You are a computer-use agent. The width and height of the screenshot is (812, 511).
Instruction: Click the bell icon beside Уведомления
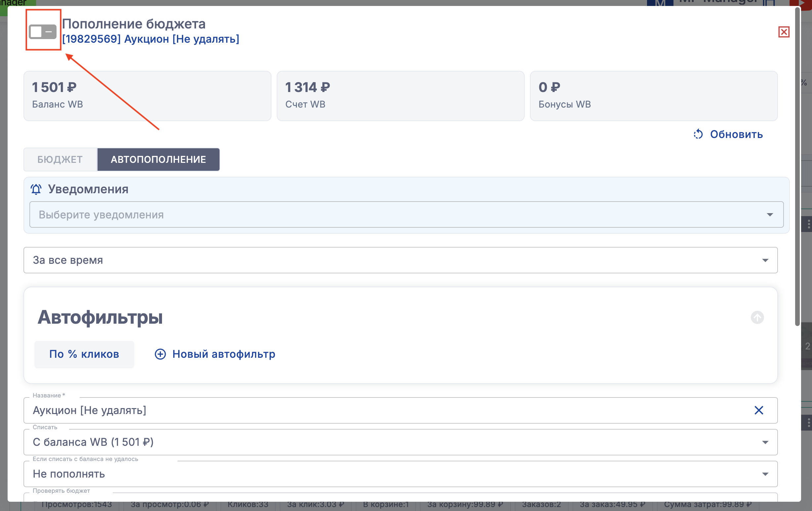(x=36, y=189)
